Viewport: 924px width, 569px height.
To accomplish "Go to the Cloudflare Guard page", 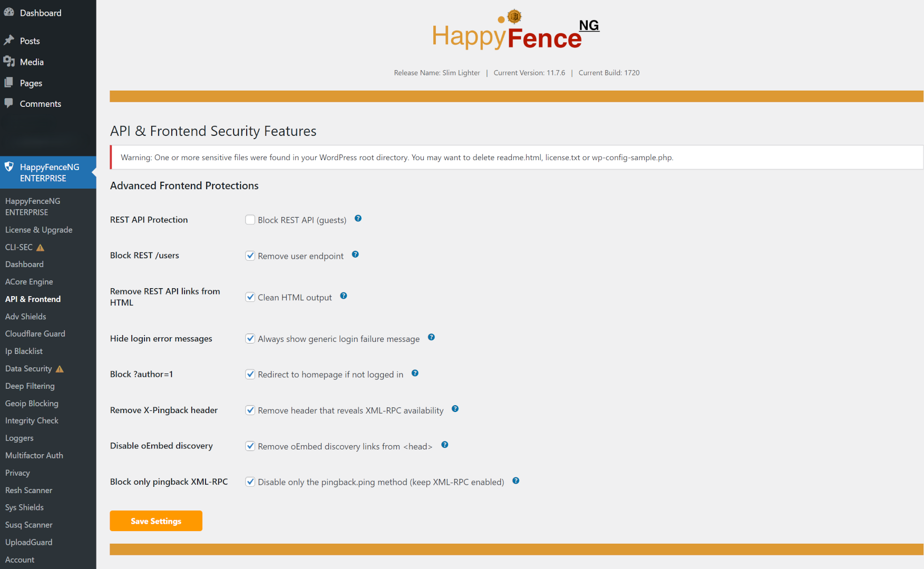I will click(35, 333).
